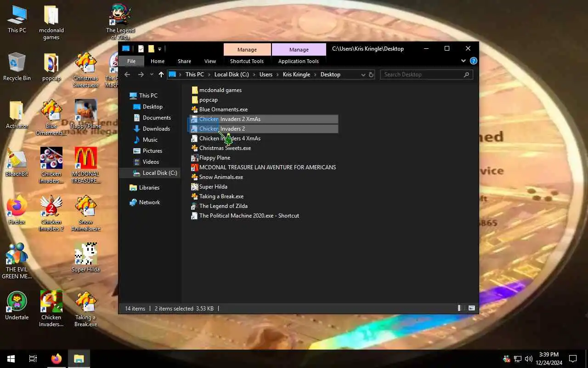
Task: Open Task View from the taskbar
Action: pyautogui.click(x=33, y=359)
